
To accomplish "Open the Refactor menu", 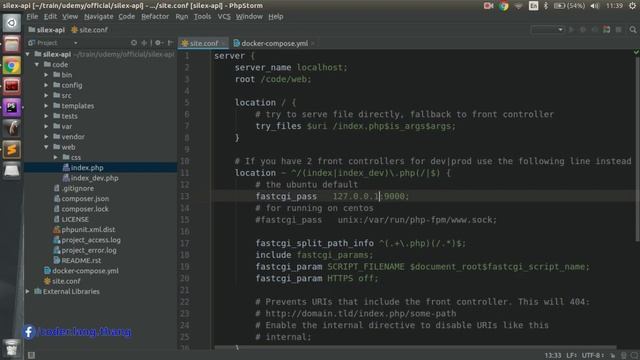I will click(x=155, y=17).
